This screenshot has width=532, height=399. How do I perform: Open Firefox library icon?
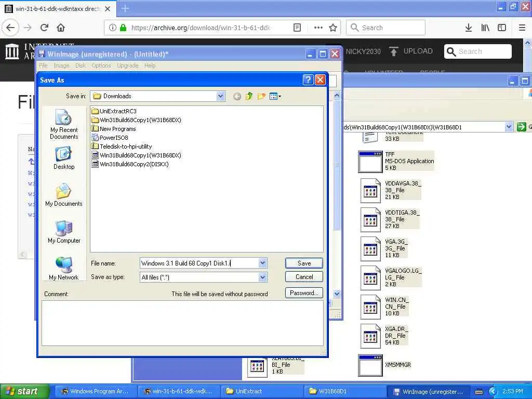[485, 28]
